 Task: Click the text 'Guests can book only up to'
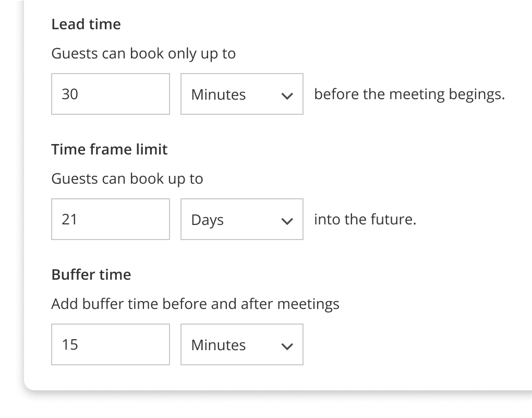pos(143,53)
